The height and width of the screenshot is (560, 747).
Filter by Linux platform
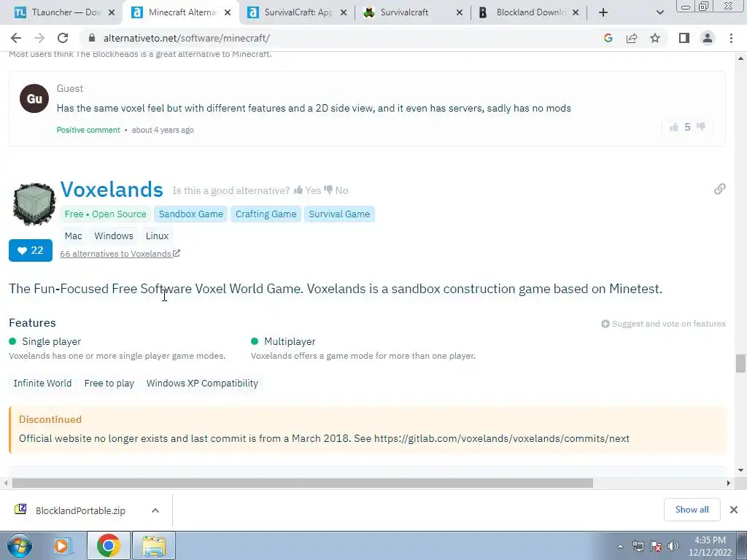pyautogui.click(x=158, y=236)
